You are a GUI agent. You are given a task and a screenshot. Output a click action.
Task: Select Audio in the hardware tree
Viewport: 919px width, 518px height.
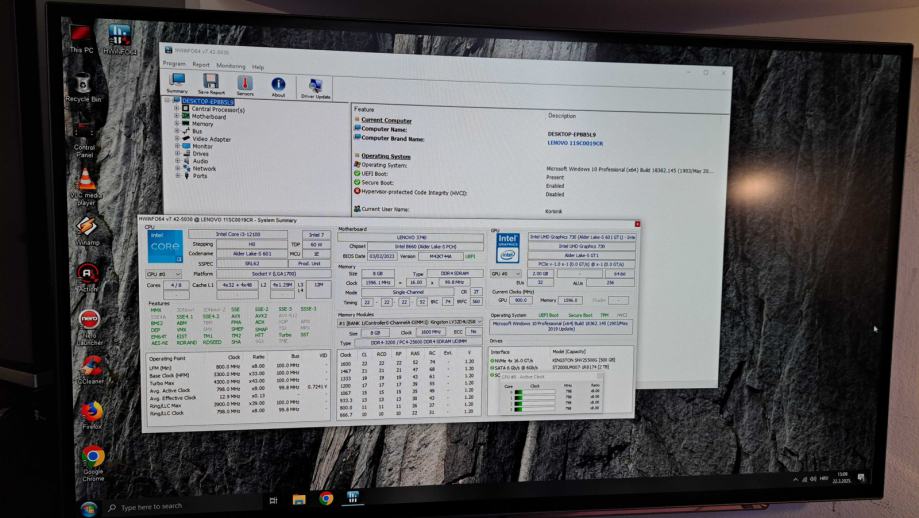pos(200,161)
